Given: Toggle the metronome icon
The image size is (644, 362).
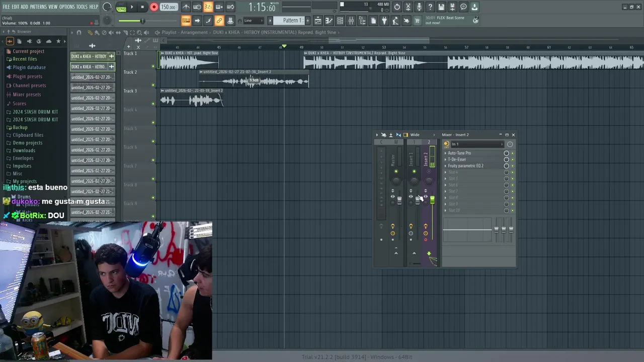Looking at the screenshot, I should [186, 7].
